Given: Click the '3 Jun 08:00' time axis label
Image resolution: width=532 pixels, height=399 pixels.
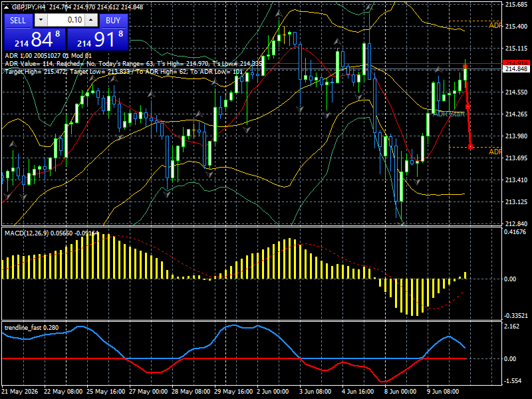Looking at the screenshot, I should pyautogui.click(x=315, y=391).
